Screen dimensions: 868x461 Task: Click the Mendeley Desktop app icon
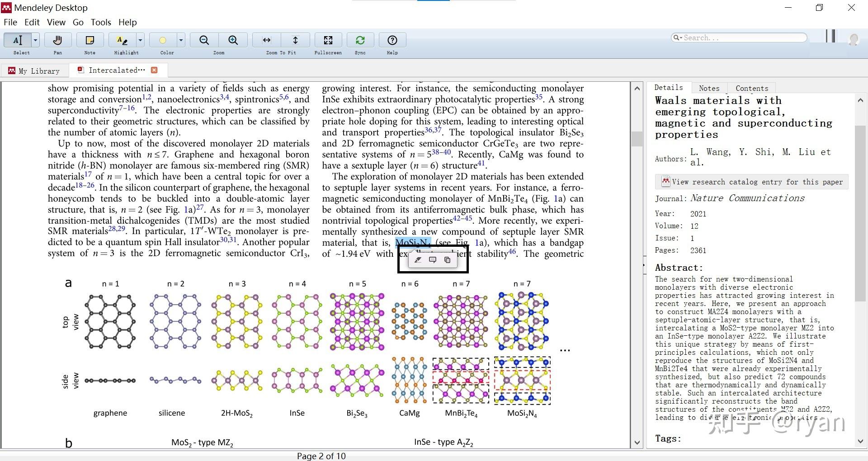tap(6, 8)
